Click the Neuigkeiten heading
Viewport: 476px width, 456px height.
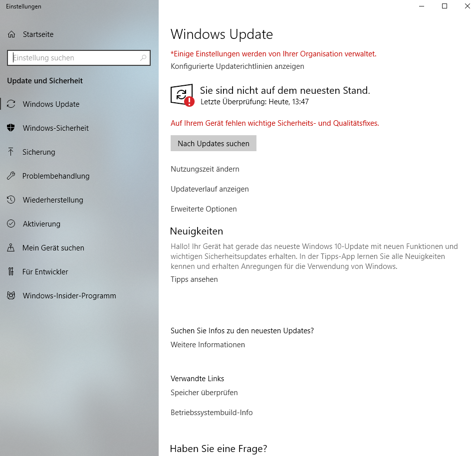(x=197, y=231)
